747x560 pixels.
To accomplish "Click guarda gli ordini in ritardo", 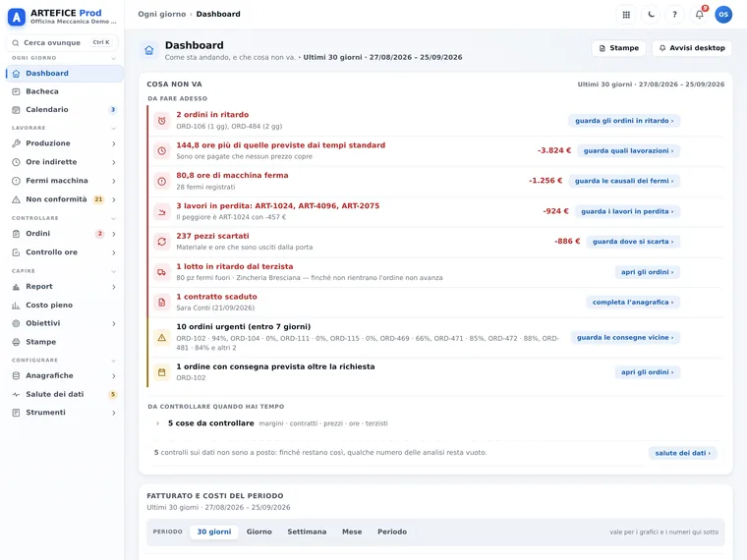I will pos(624,121).
